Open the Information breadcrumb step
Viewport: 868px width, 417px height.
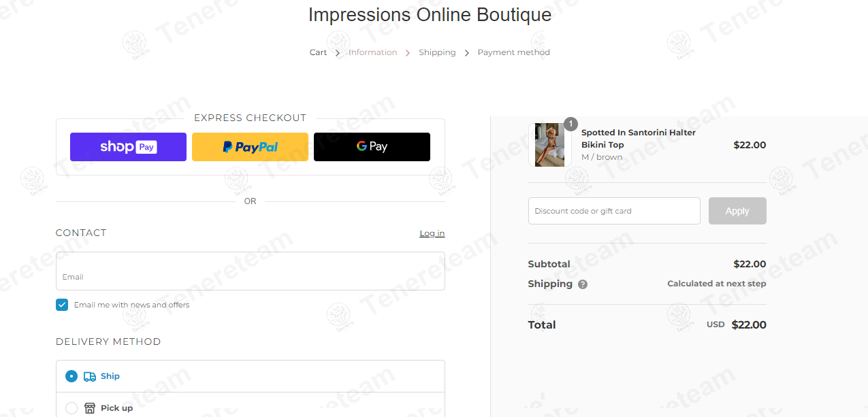click(372, 52)
